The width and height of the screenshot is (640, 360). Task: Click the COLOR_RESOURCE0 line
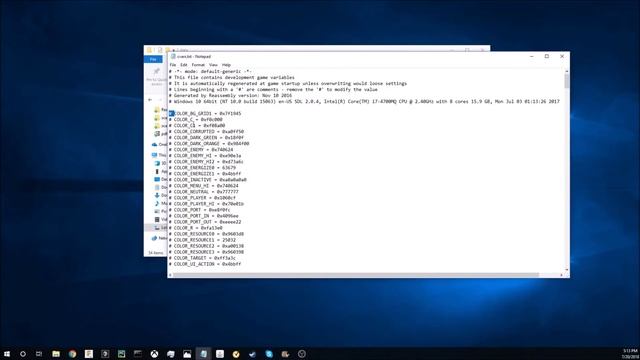206,234
